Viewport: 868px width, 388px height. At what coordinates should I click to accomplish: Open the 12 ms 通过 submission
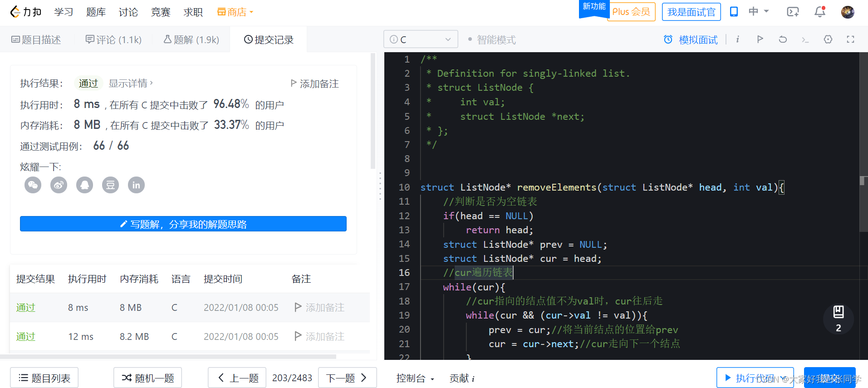[26, 337]
